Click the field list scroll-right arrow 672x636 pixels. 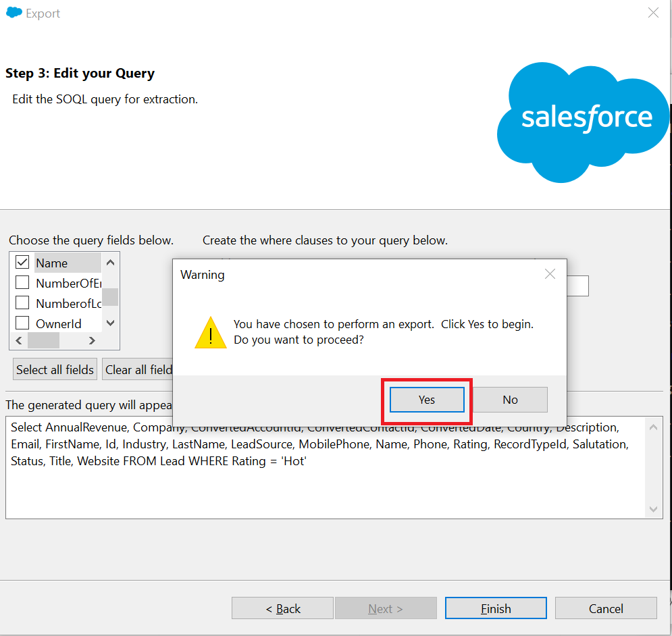click(x=92, y=341)
